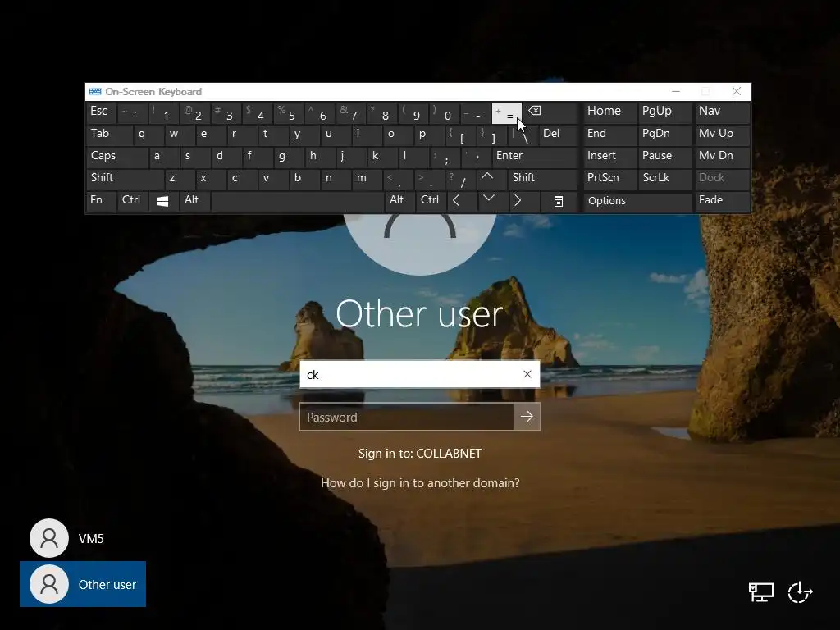Screen dimensions: 840x630
Task: Tap the letter k key
Action: [381, 157]
